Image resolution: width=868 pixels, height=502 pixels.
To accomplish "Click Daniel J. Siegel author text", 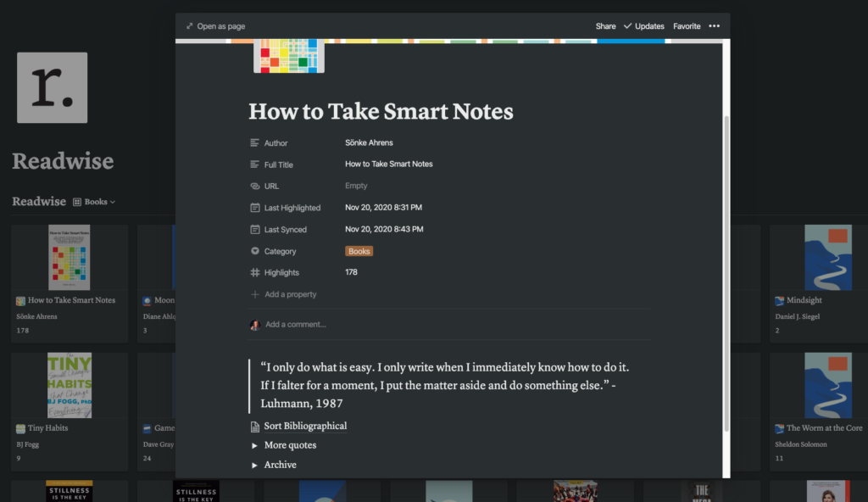I will coord(797,316).
